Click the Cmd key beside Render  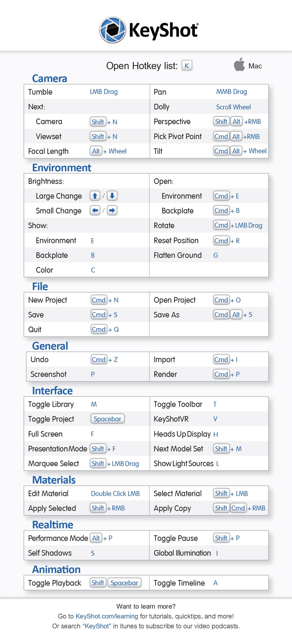pyautogui.click(x=221, y=374)
